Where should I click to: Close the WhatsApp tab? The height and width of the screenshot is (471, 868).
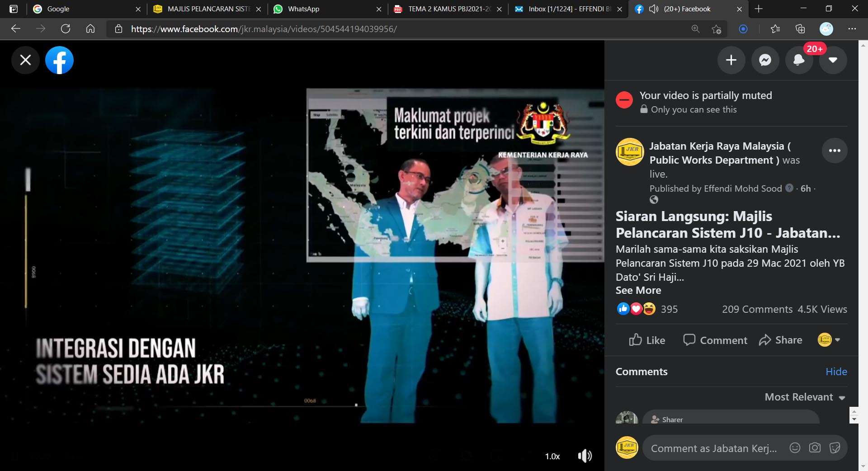[x=379, y=9]
